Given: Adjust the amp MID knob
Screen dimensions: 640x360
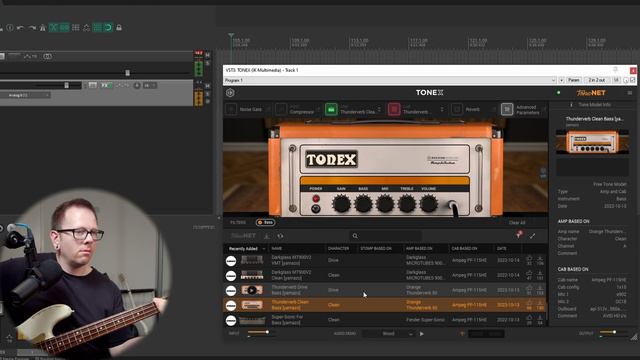Looking at the screenshot, I should point(385,203).
